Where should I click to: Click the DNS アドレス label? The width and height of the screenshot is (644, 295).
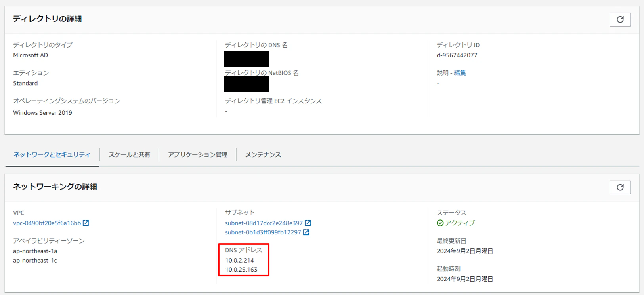click(244, 250)
